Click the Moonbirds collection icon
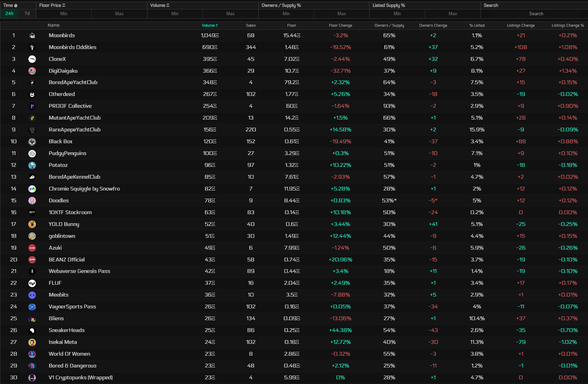The image size is (588, 384). point(32,35)
